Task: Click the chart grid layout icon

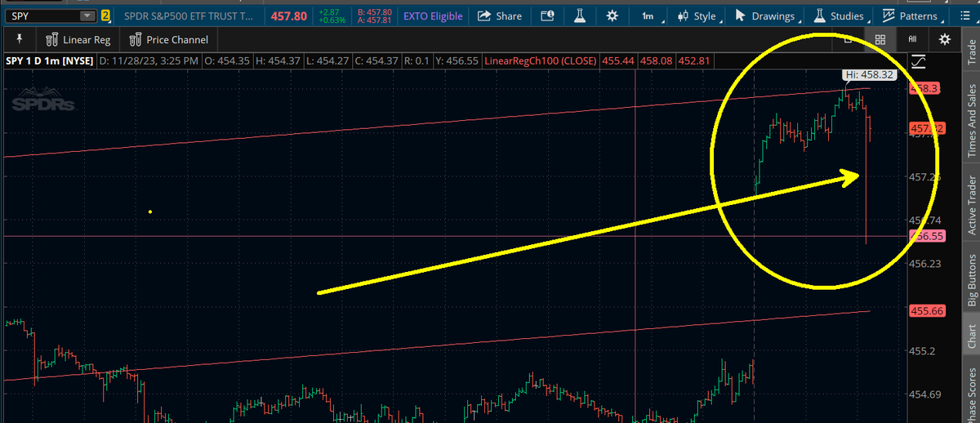Action: pos(880,39)
